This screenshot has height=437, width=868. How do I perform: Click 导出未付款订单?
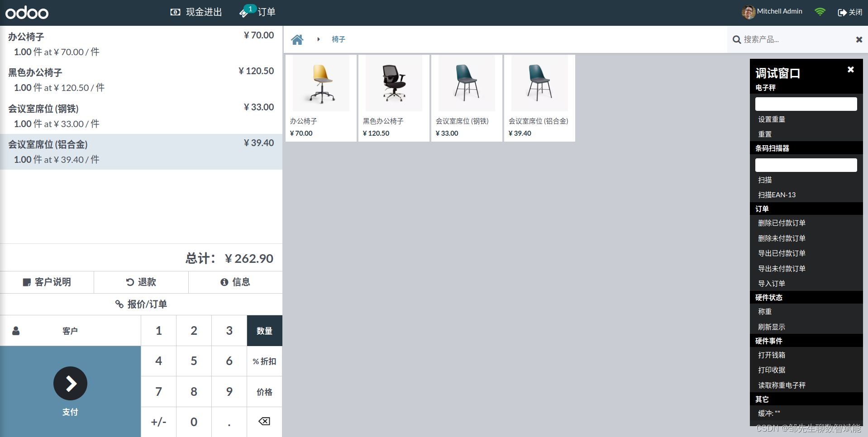pos(782,269)
